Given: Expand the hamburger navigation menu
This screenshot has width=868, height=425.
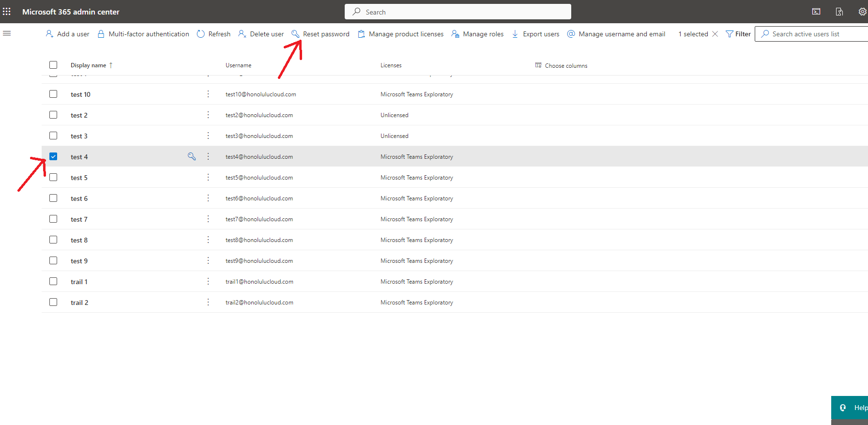Looking at the screenshot, I should 7,33.
